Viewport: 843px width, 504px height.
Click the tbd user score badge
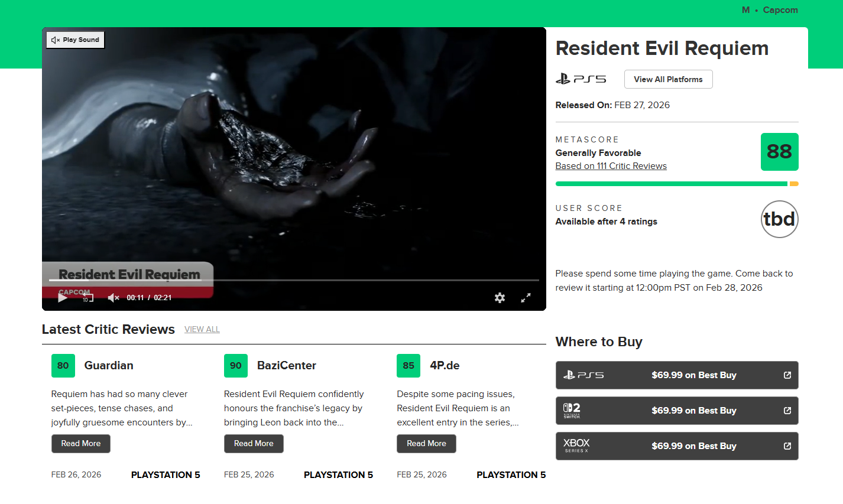[779, 219]
